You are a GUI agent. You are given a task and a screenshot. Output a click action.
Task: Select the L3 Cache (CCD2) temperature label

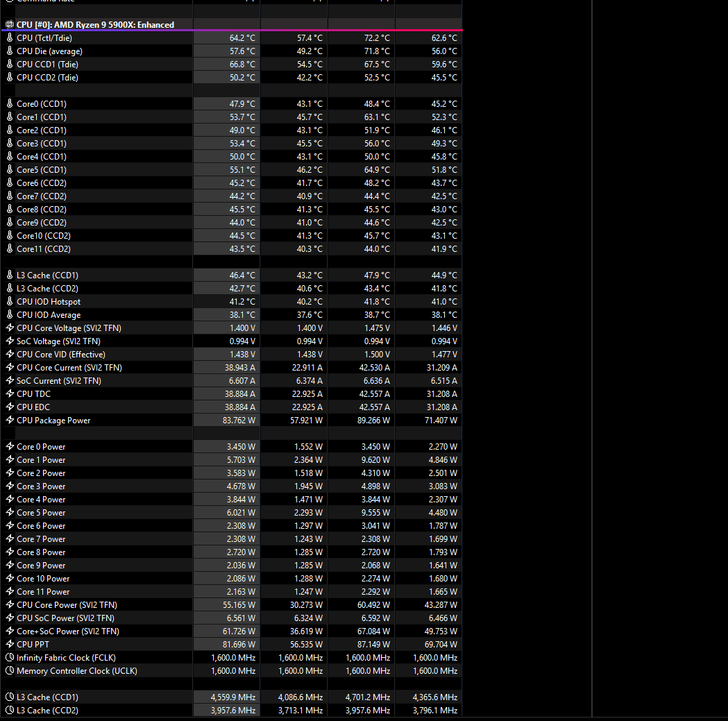pos(47,288)
